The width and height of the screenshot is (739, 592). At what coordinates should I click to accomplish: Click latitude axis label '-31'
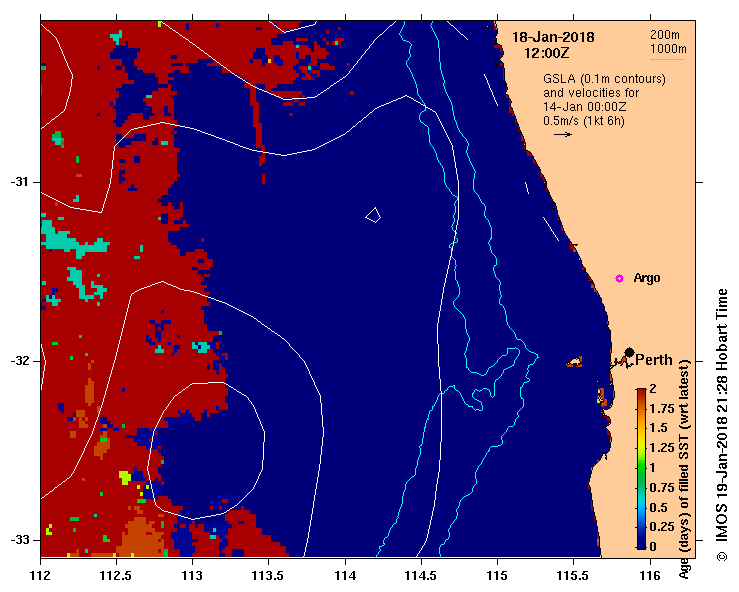pyautogui.click(x=19, y=182)
